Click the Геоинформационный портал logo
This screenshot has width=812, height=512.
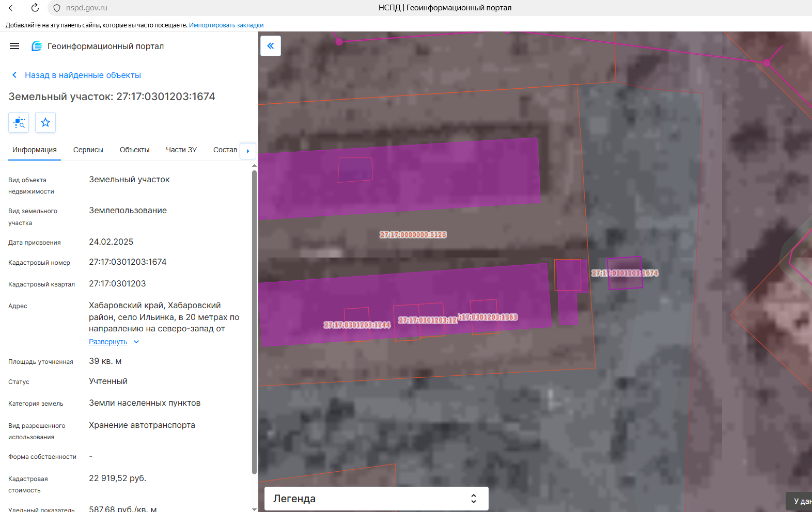pyautogui.click(x=37, y=46)
